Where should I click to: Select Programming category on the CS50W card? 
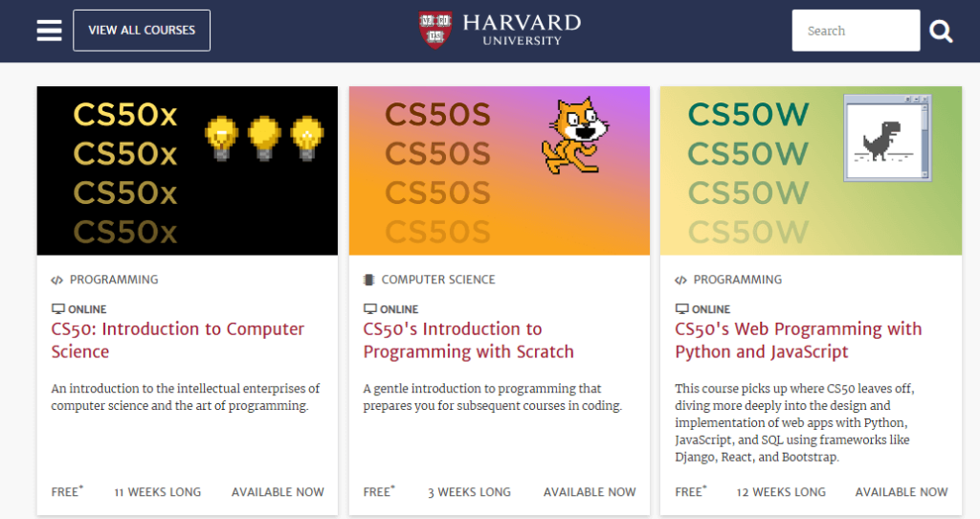[737, 281]
